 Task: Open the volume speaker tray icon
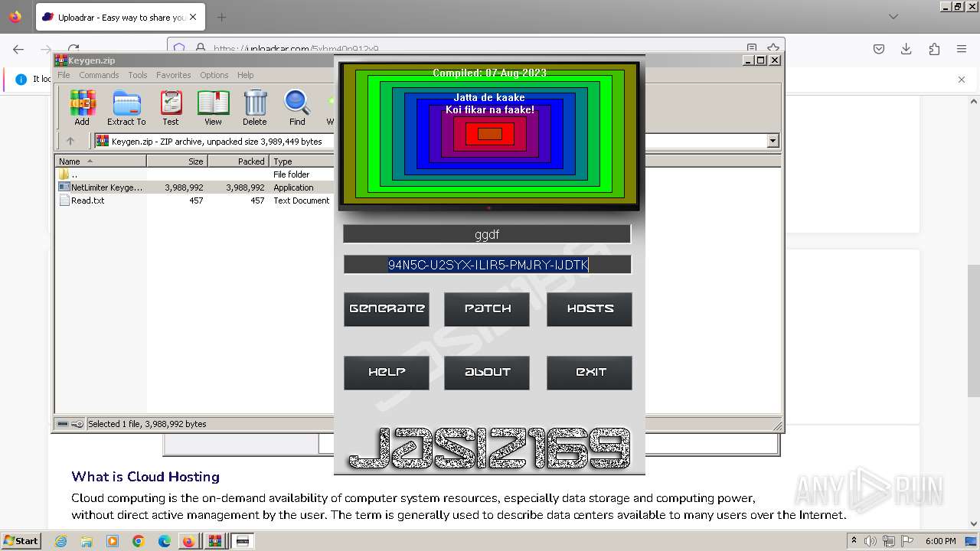pos(871,541)
